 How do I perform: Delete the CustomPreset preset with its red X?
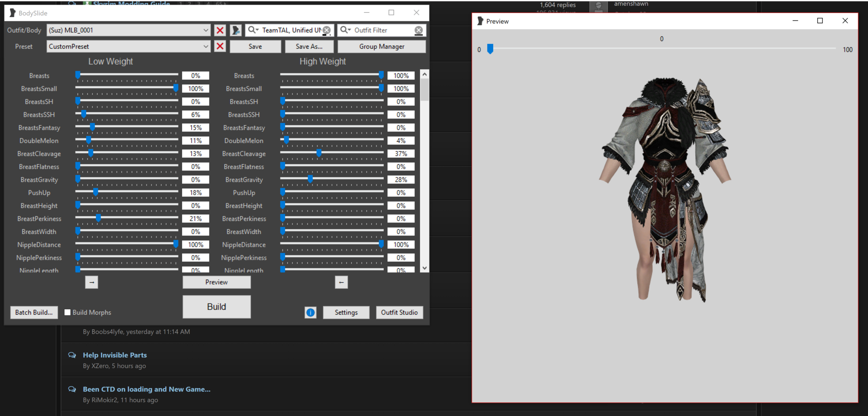click(x=220, y=47)
